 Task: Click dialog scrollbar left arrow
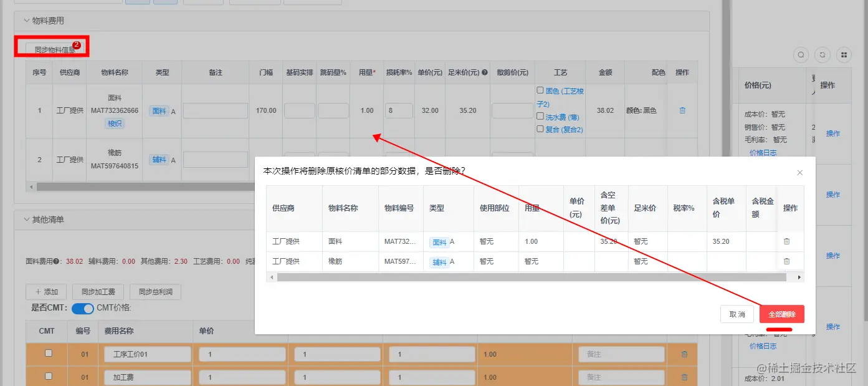[x=270, y=277]
